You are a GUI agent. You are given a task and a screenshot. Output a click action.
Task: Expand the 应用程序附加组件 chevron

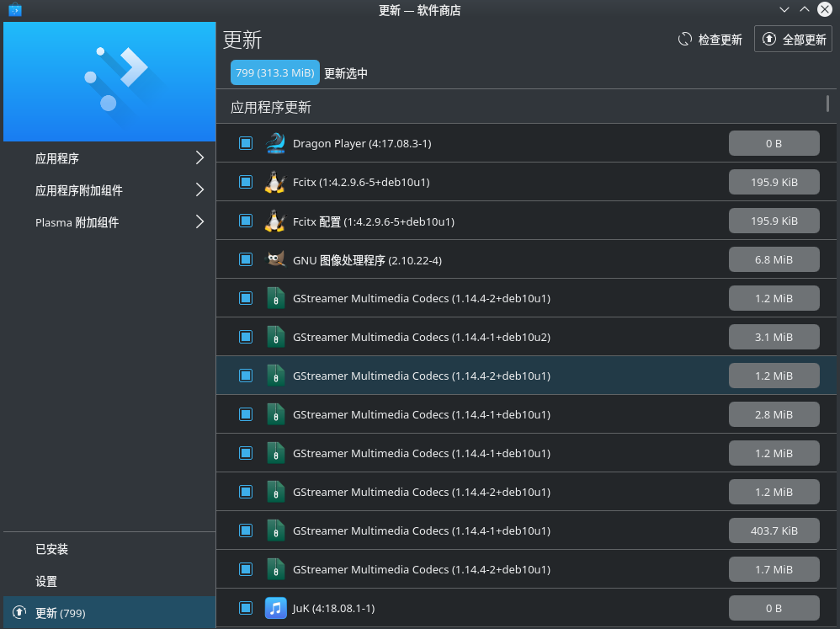click(x=199, y=190)
